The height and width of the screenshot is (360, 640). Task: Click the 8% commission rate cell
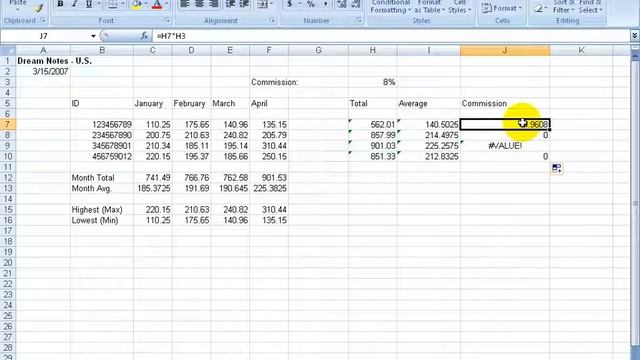(x=372, y=82)
